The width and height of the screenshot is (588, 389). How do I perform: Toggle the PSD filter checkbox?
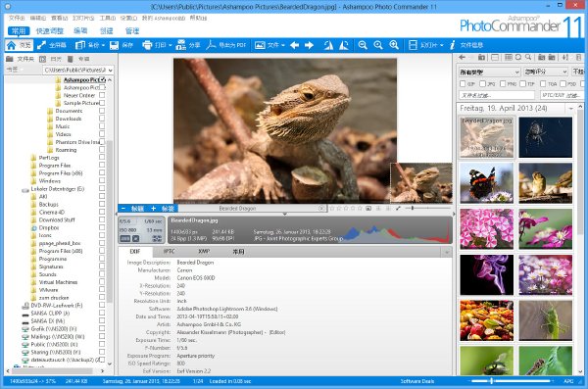pyautogui.click(x=563, y=83)
